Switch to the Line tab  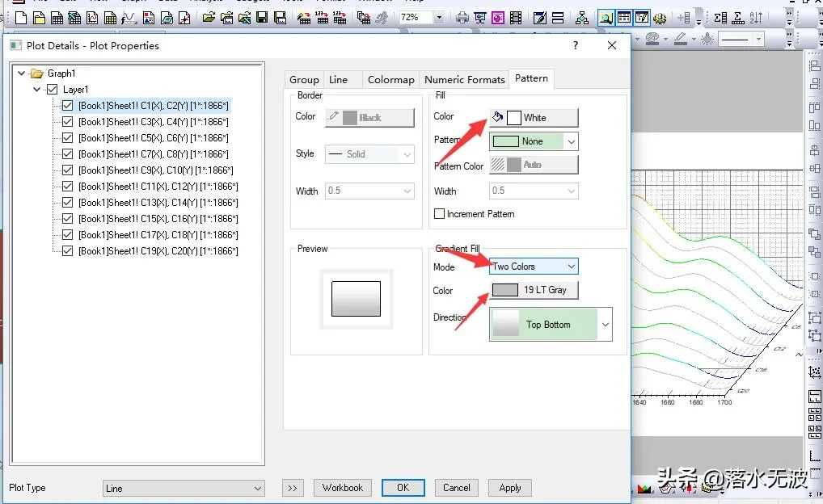pyautogui.click(x=338, y=80)
